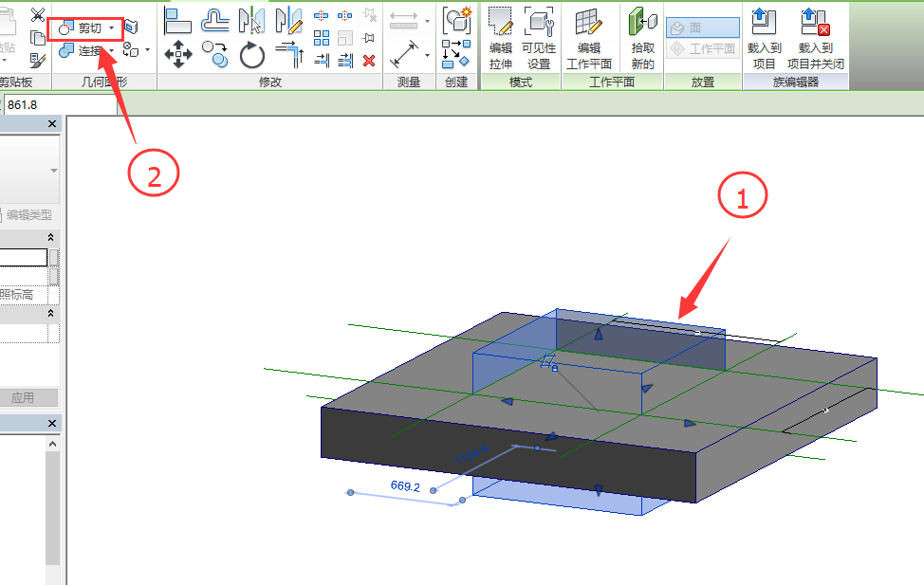Image resolution: width=924 pixels, height=585 pixels.
Task: Click the Match Type Properties paintbrush icon
Action: (x=38, y=60)
